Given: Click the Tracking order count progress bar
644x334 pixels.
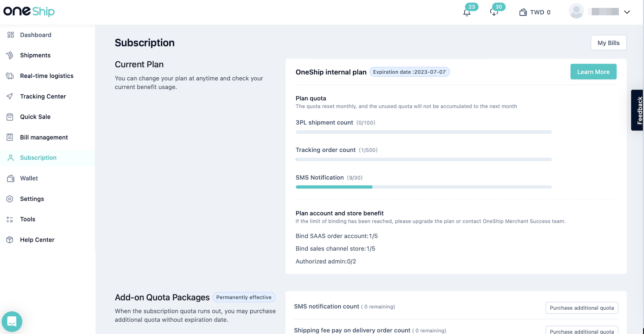Looking at the screenshot, I should pos(424,160).
